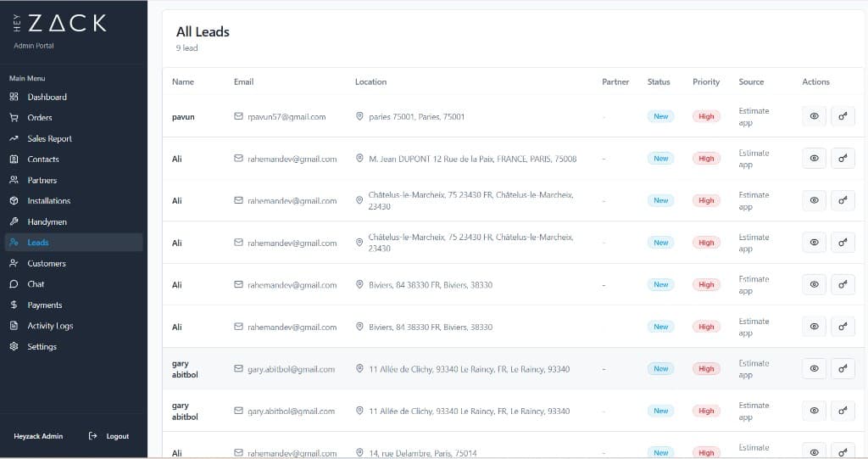The width and height of the screenshot is (868, 459).
Task: Click the Contacts address book icon
Action: pyautogui.click(x=14, y=160)
